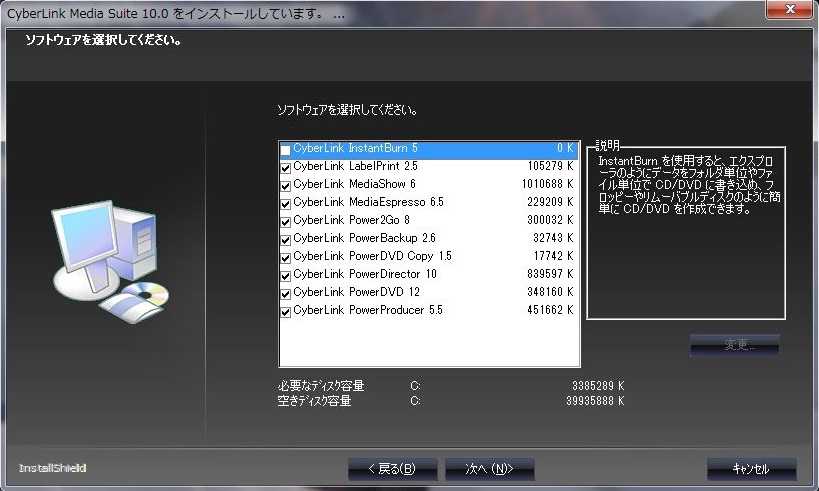The image size is (819, 491).
Task: Select the CyberLink PowerDVD 12 label
Action: [356, 292]
